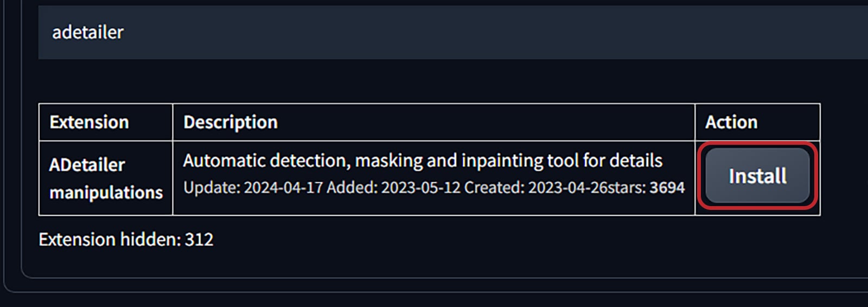
Task: Click the Extension hidden: 312 text
Action: pos(126,239)
